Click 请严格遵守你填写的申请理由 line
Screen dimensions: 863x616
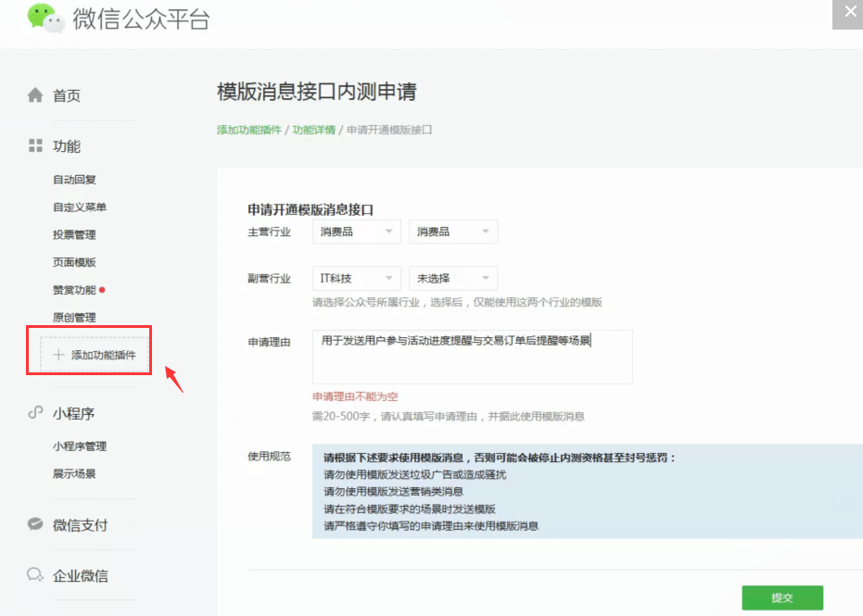[431, 526]
